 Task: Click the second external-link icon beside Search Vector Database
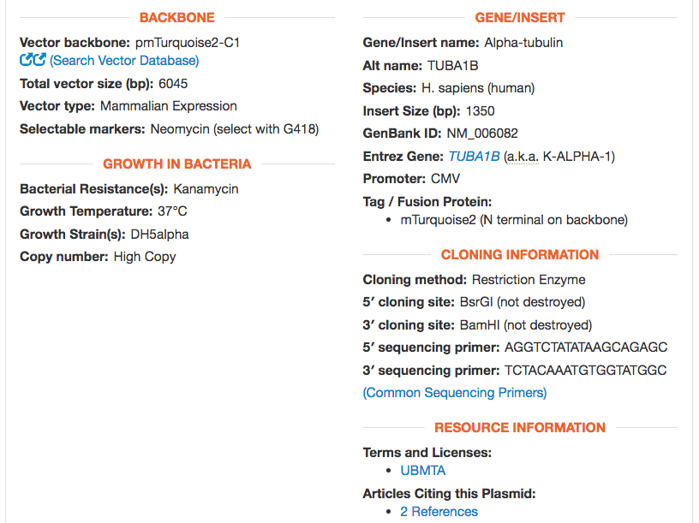coord(40,60)
